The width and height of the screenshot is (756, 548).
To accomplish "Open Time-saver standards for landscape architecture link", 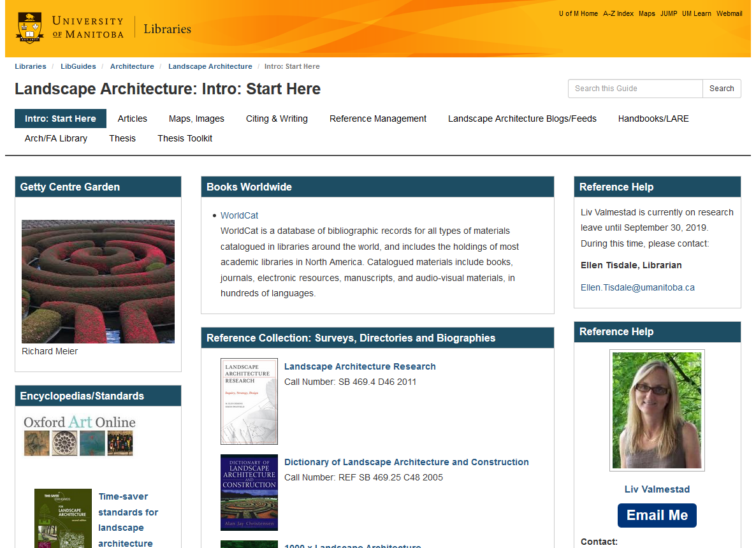I will point(128,520).
